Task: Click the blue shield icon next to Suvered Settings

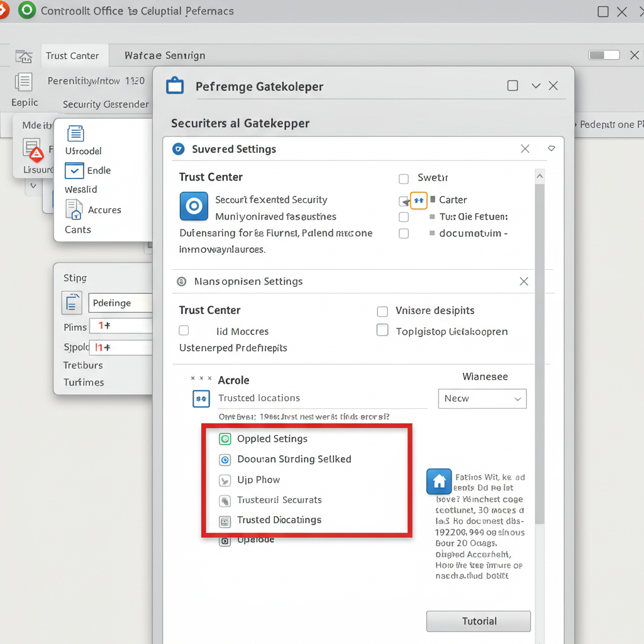Action: pyautogui.click(x=178, y=149)
